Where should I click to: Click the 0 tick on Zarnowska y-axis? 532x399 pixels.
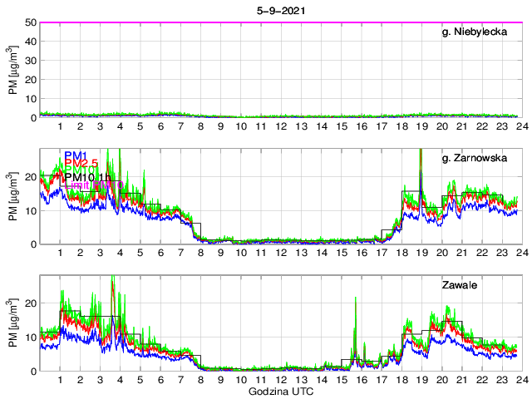pyautogui.click(x=33, y=244)
